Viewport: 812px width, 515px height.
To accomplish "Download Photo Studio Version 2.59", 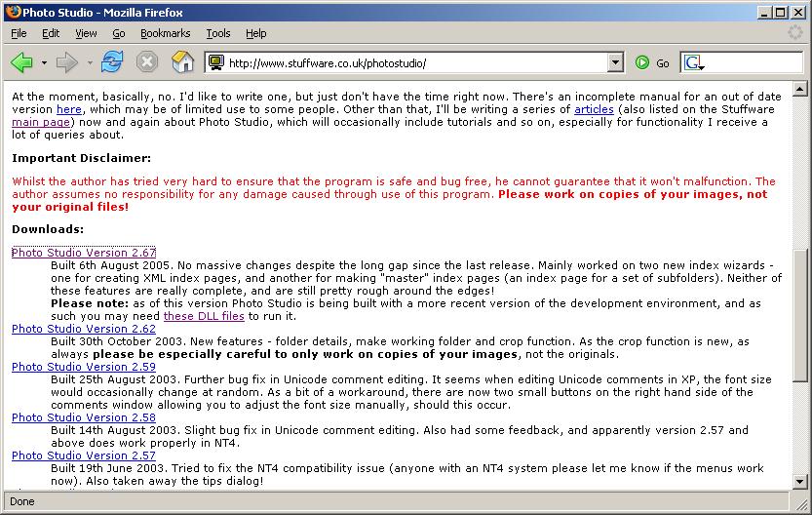I will pyautogui.click(x=84, y=367).
